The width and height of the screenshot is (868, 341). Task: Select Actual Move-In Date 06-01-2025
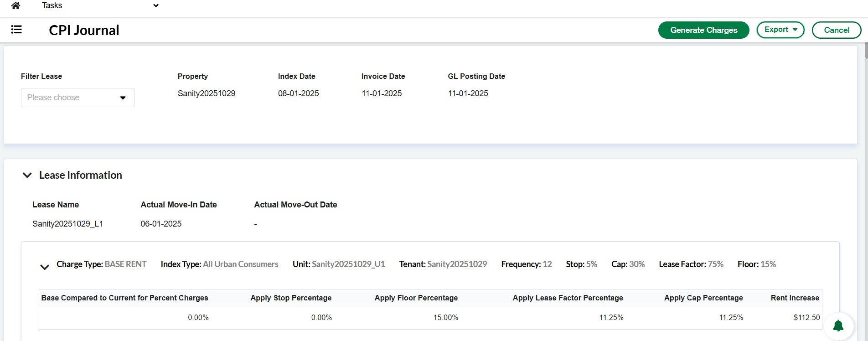click(x=161, y=224)
